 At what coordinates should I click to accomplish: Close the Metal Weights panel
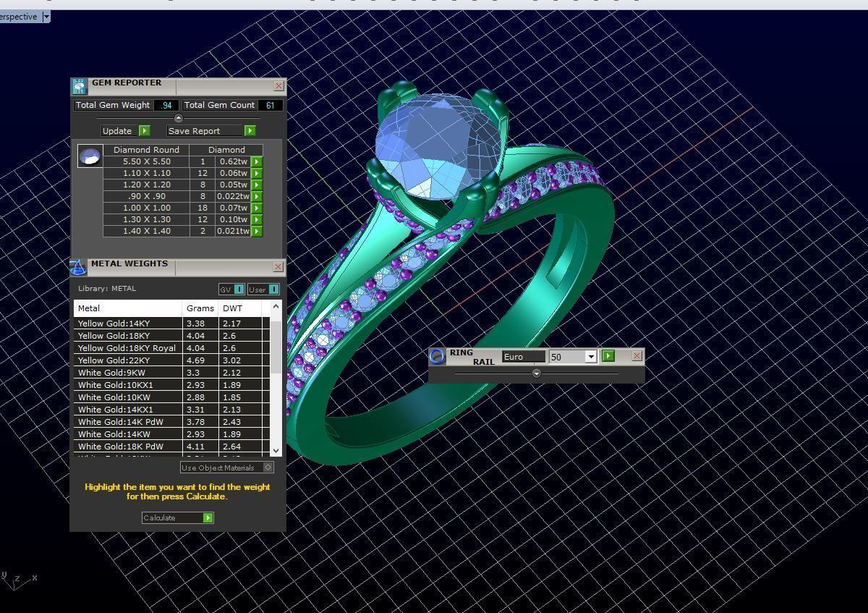pyautogui.click(x=278, y=267)
